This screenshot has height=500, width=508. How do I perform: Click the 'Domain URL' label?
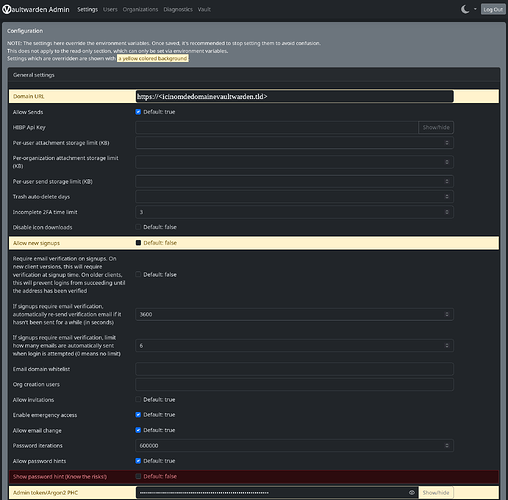[29, 96]
